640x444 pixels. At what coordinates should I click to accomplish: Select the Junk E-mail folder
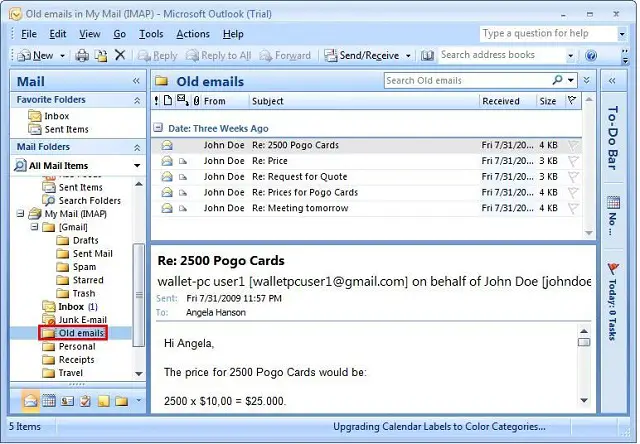[x=75, y=320]
